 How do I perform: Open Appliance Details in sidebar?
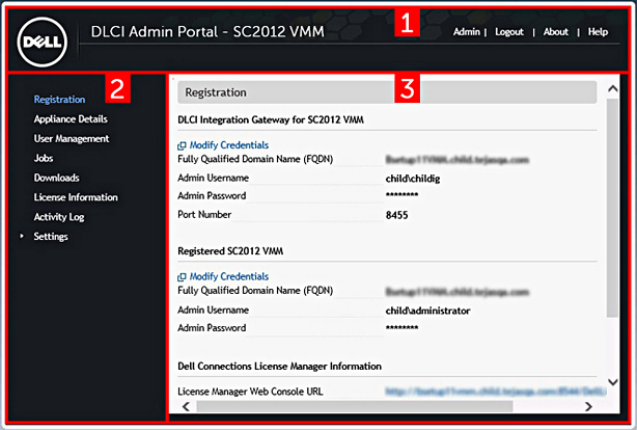coord(71,119)
